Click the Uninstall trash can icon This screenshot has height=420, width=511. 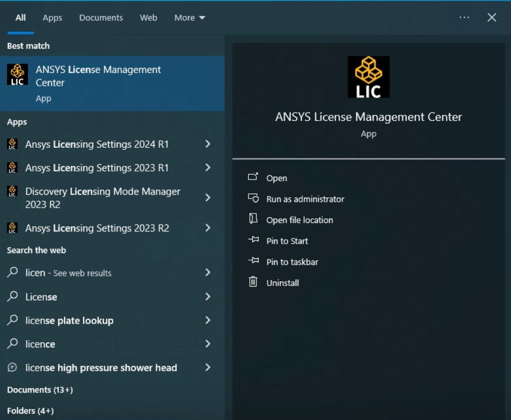tap(253, 282)
